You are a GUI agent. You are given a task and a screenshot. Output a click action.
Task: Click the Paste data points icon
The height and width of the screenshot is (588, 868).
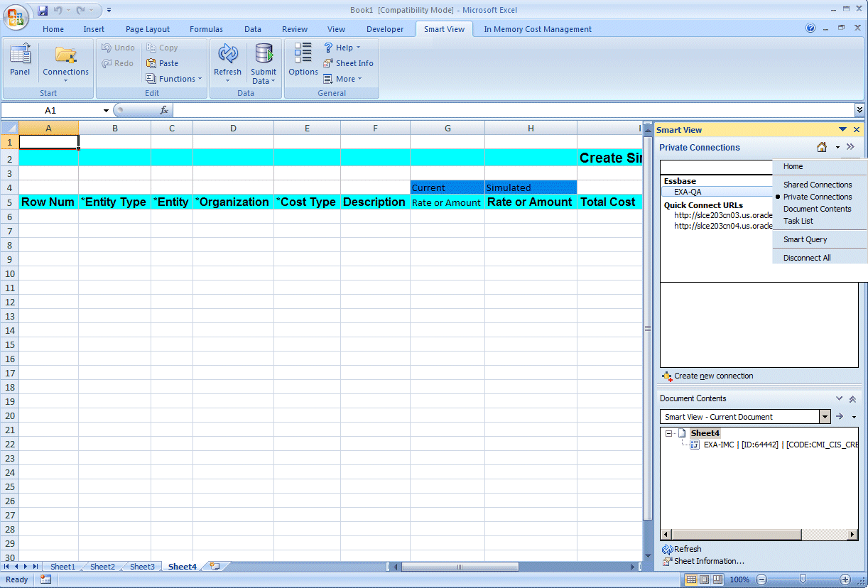(x=162, y=63)
